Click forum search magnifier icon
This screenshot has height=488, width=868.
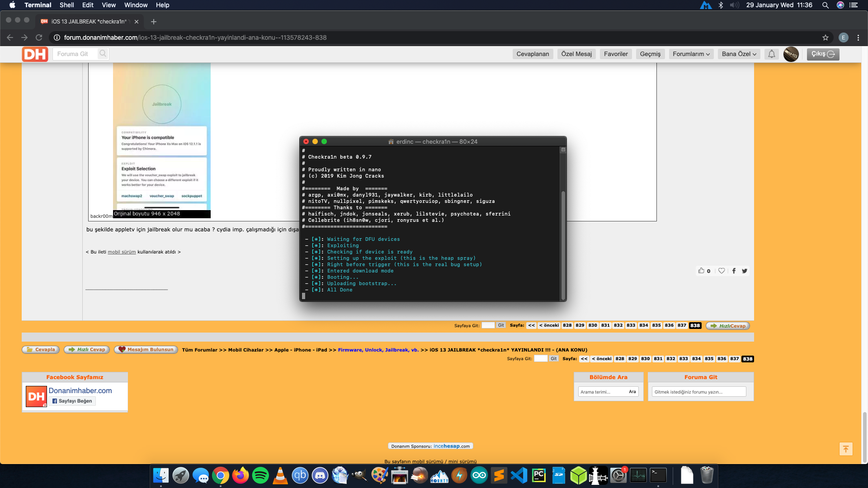(103, 54)
